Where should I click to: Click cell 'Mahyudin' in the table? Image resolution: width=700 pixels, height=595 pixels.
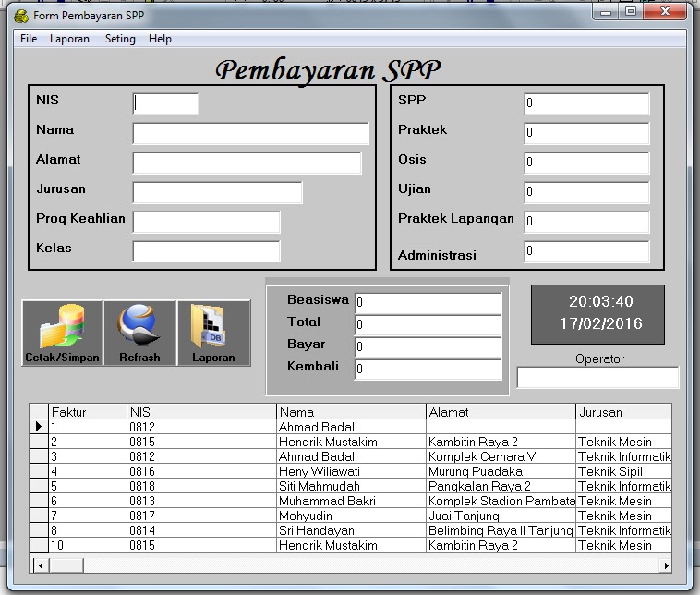coord(351,516)
